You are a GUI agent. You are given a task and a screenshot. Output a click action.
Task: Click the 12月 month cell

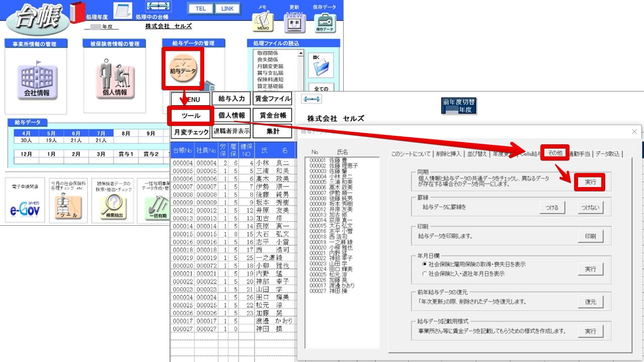click(x=27, y=154)
